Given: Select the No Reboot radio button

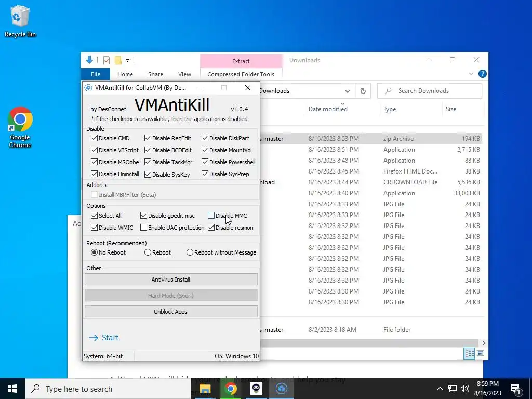Looking at the screenshot, I should pyautogui.click(x=95, y=252).
